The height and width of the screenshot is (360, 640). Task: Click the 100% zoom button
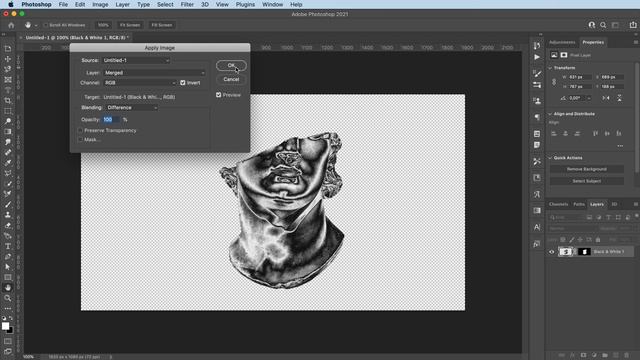click(x=103, y=25)
